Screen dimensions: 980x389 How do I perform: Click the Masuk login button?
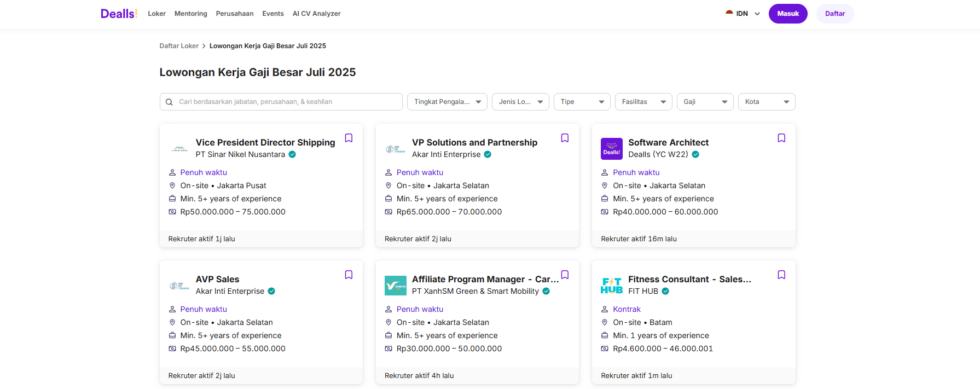pos(788,14)
